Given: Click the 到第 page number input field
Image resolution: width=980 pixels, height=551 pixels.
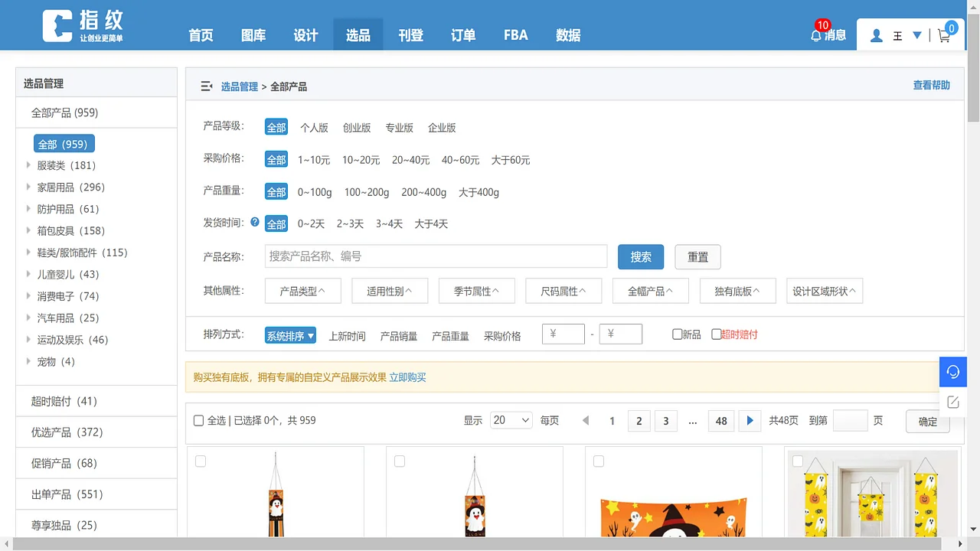Looking at the screenshot, I should 850,420.
